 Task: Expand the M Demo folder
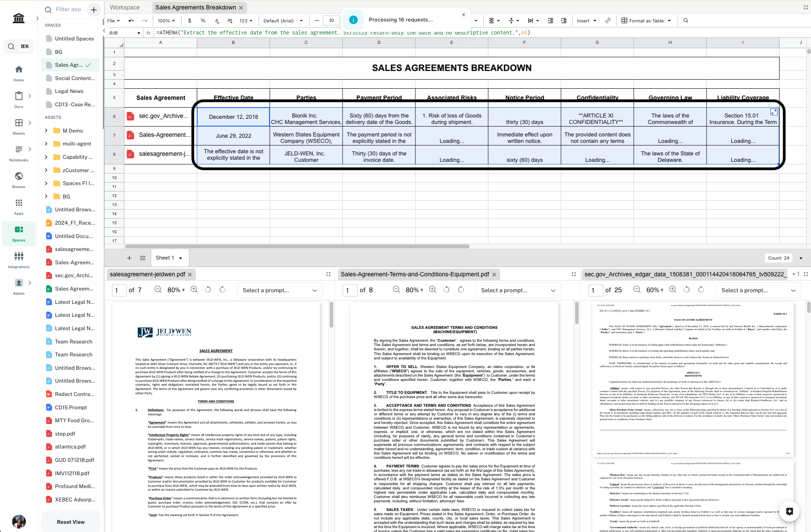pyautogui.click(x=46, y=130)
